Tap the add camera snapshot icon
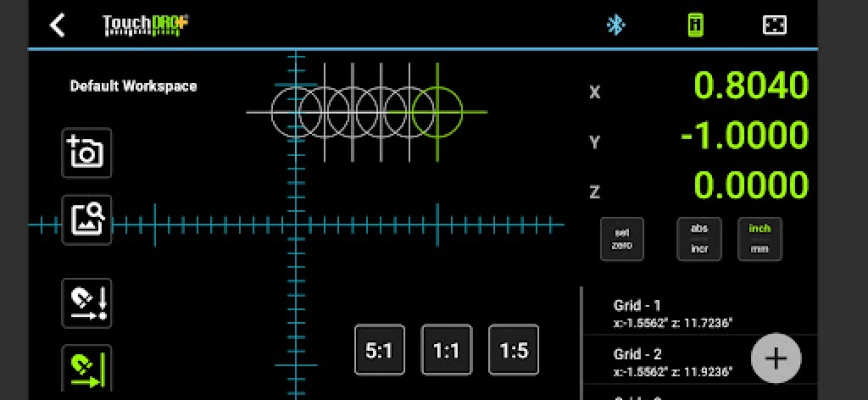 tap(86, 153)
